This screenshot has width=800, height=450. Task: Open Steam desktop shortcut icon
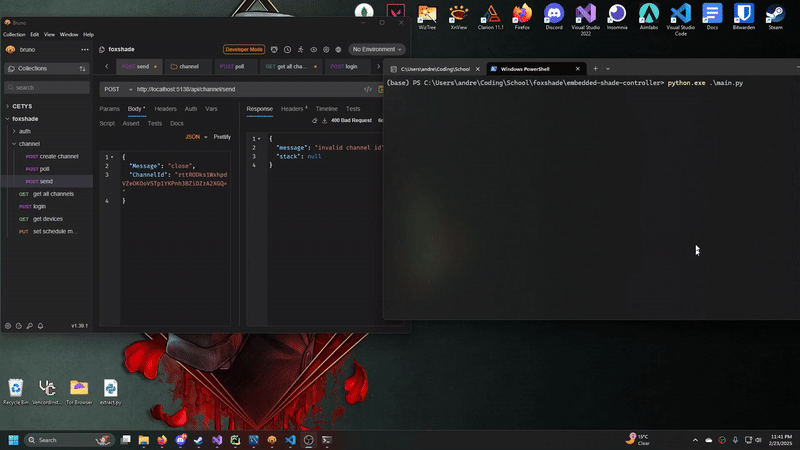(x=775, y=17)
